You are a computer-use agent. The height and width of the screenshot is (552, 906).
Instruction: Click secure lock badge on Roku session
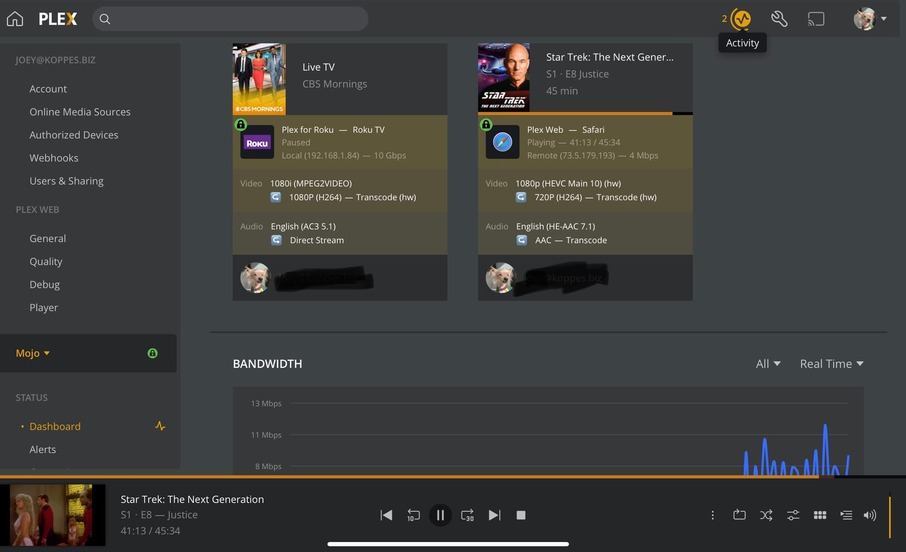coord(241,124)
